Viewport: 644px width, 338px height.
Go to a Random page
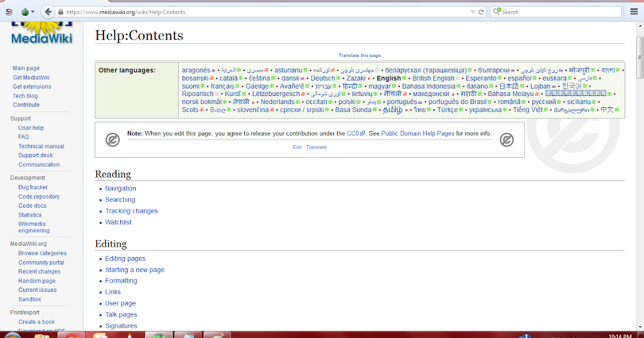pyautogui.click(x=37, y=281)
